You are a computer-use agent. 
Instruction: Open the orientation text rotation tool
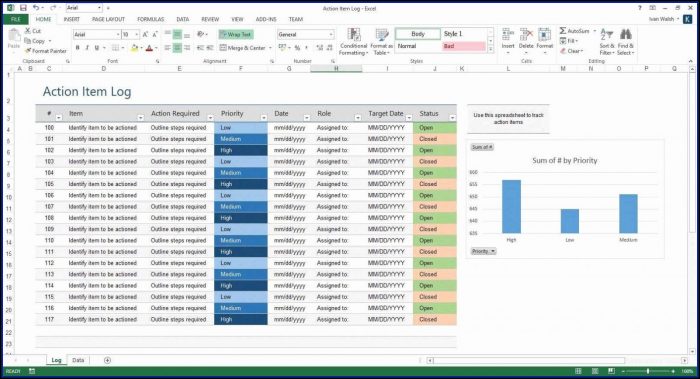point(202,34)
